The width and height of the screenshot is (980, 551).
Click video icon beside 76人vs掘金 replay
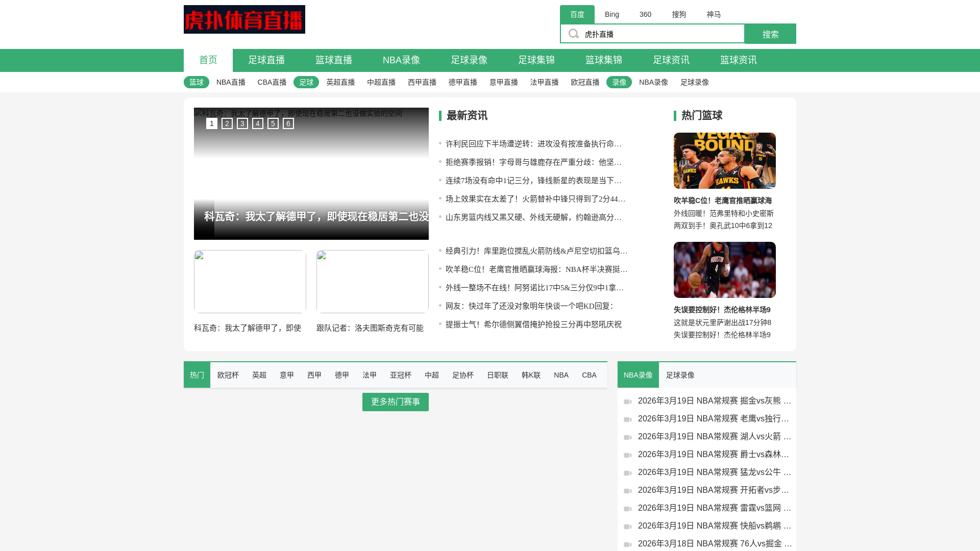point(628,544)
